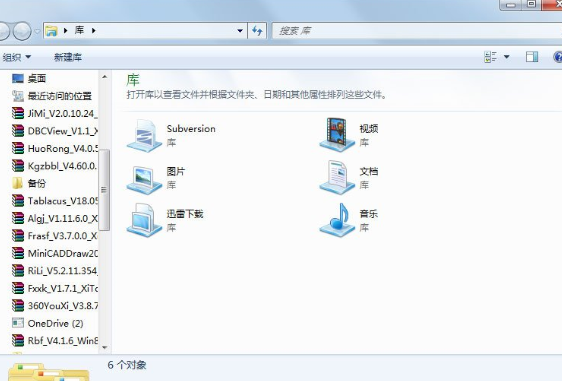
Task: Click the folder icon in address bar
Action: pyautogui.click(x=52, y=31)
